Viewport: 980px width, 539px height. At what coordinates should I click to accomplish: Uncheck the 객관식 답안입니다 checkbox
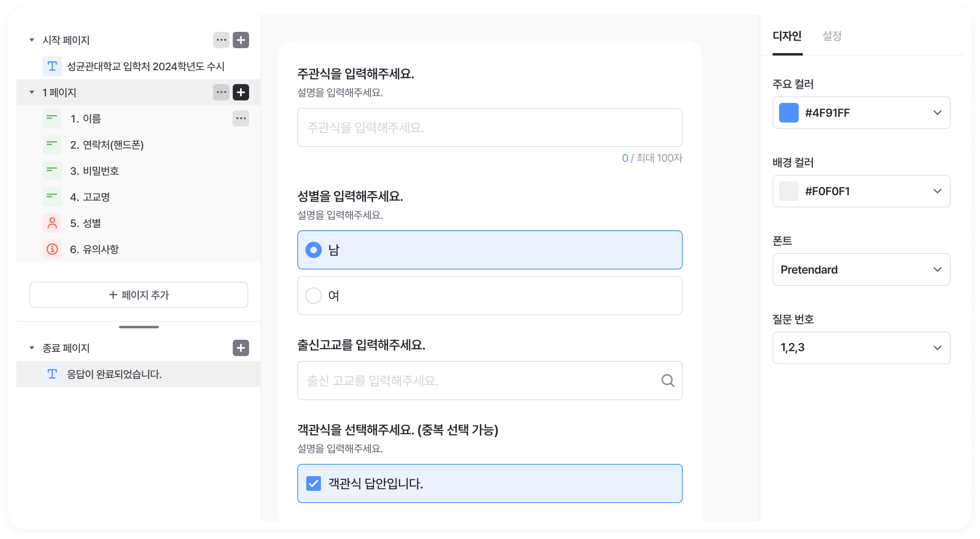point(314,483)
